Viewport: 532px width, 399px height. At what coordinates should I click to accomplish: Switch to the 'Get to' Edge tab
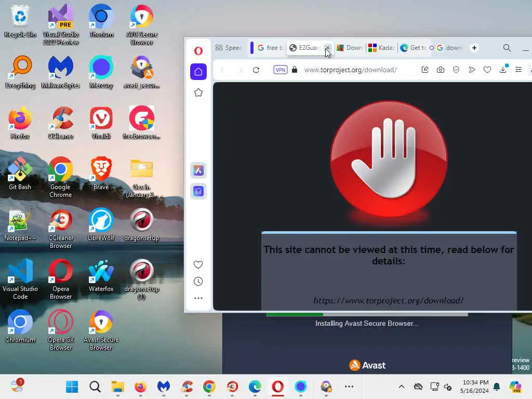413,48
